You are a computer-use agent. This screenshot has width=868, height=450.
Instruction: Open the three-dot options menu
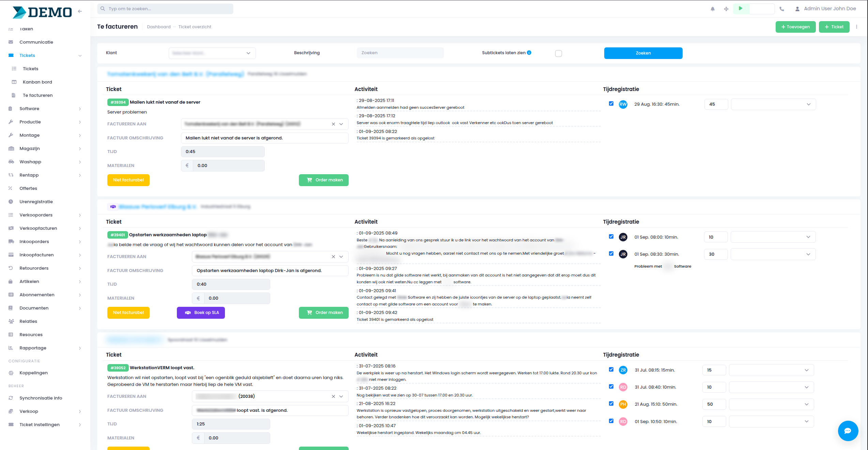pyautogui.click(x=856, y=27)
